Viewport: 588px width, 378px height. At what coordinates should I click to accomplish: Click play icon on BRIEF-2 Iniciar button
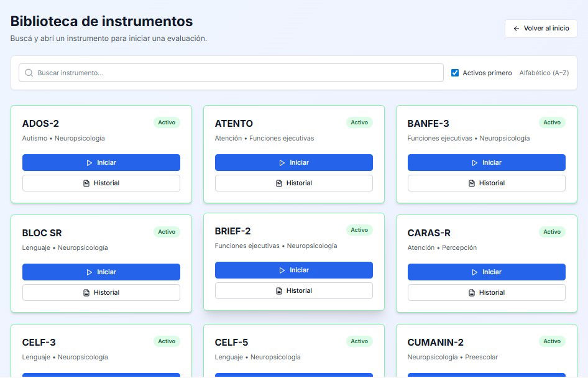(x=282, y=270)
